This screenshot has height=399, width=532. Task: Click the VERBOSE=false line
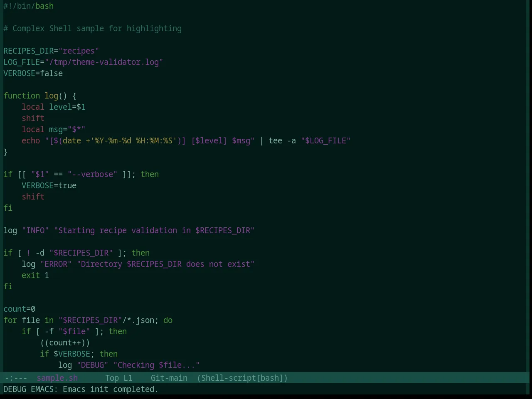coord(33,73)
